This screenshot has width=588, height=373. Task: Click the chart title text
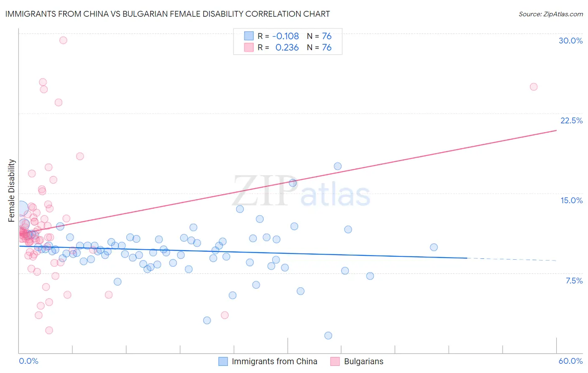tap(168, 14)
